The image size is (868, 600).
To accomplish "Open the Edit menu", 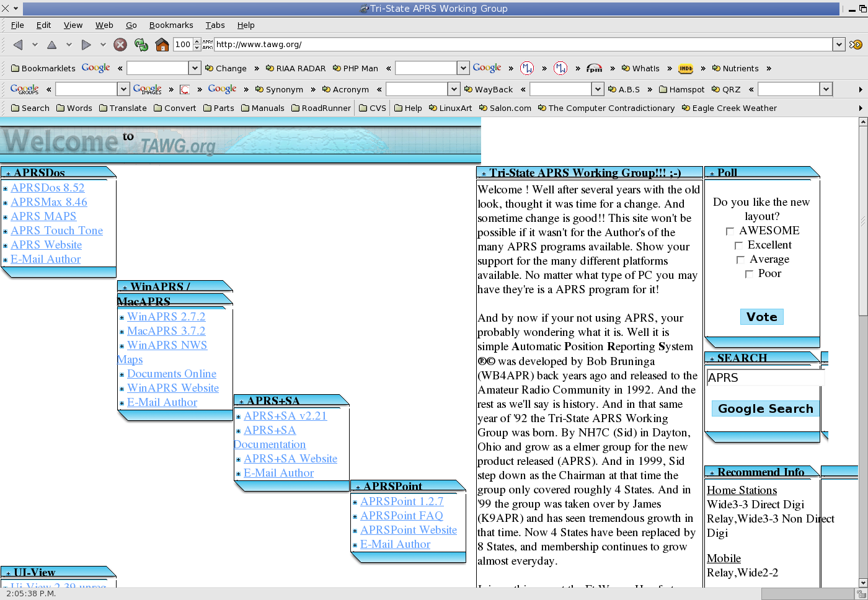I will coord(43,25).
